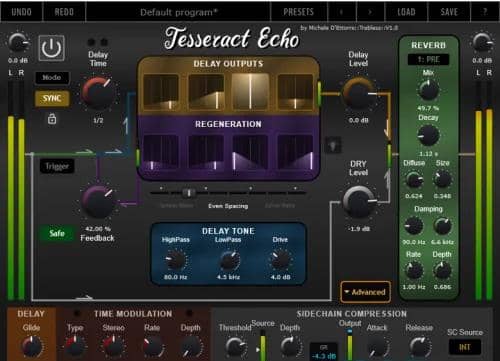Click the Even Spacing slider handle

189,193
